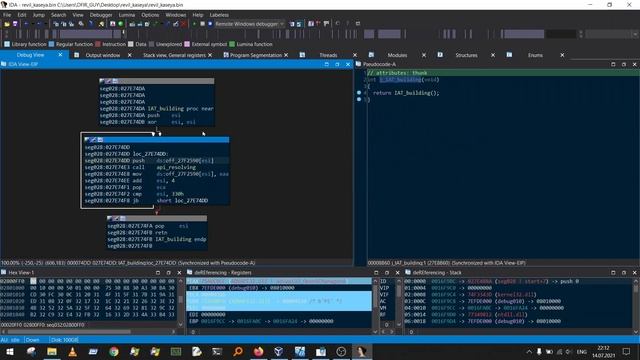Click the External symbol legend color

point(187,44)
